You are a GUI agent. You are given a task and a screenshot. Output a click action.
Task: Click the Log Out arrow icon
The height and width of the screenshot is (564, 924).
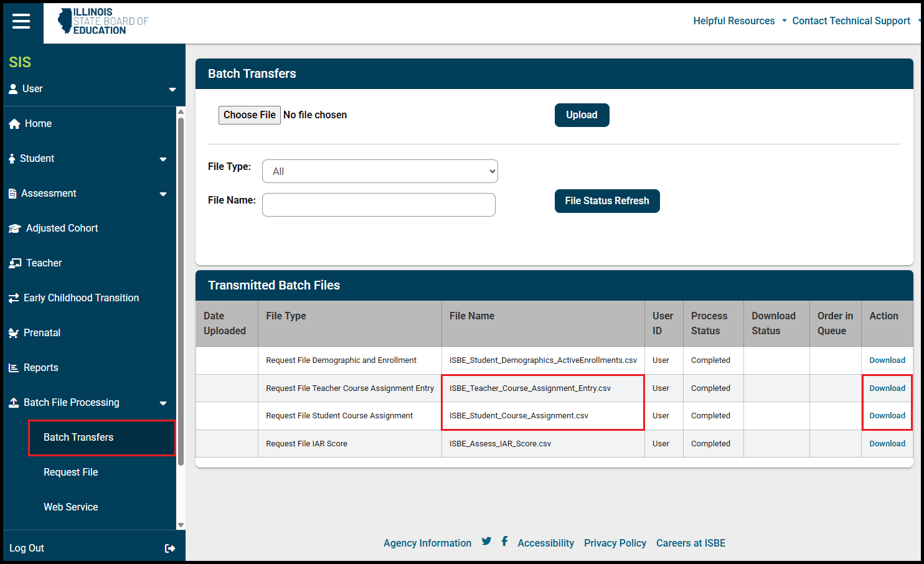[x=169, y=548]
